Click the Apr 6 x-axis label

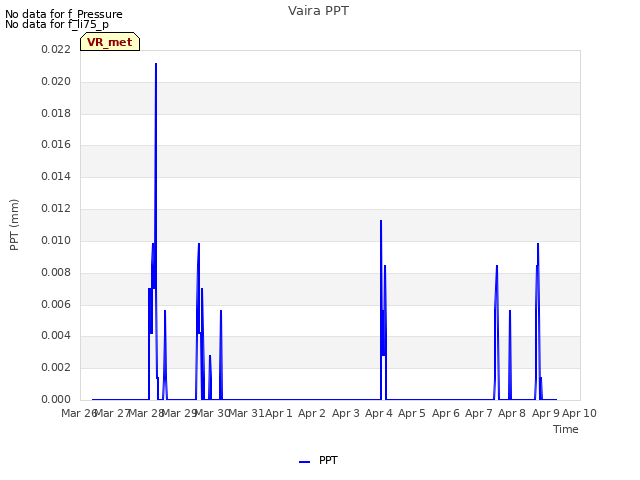(x=446, y=413)
